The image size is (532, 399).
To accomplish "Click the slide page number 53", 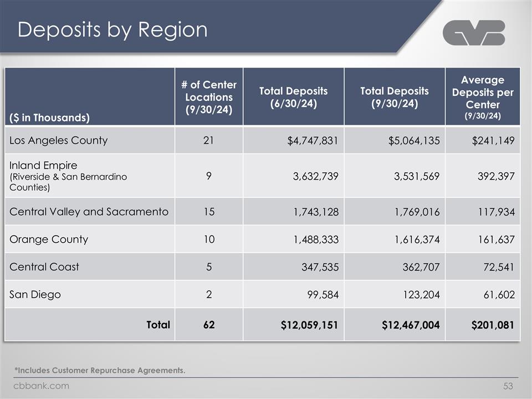I will pos(509,386).
